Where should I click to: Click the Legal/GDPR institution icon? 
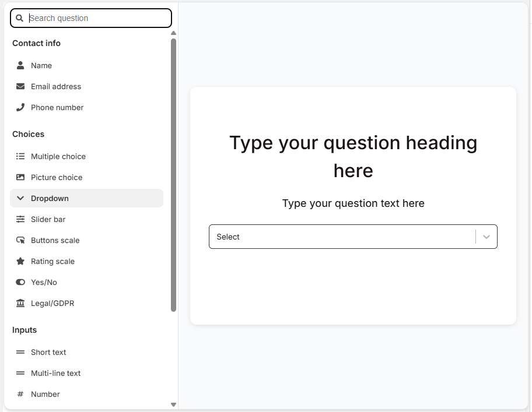[20, 303]
